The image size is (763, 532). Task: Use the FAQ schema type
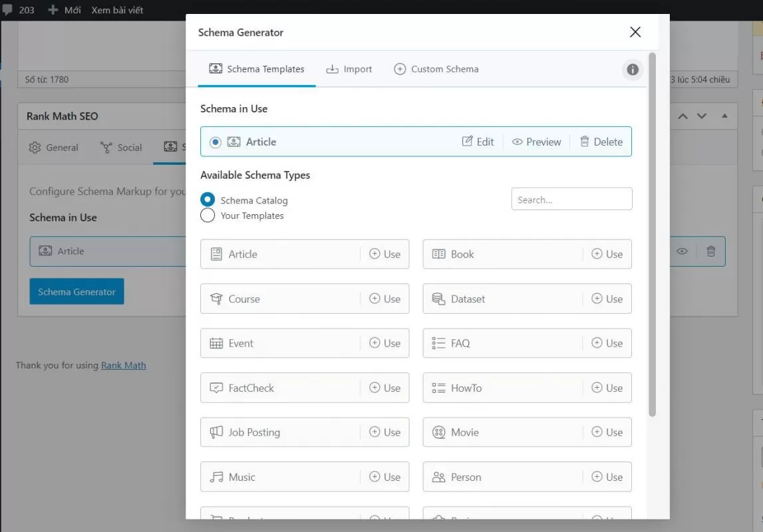click(x=607, y=343)
